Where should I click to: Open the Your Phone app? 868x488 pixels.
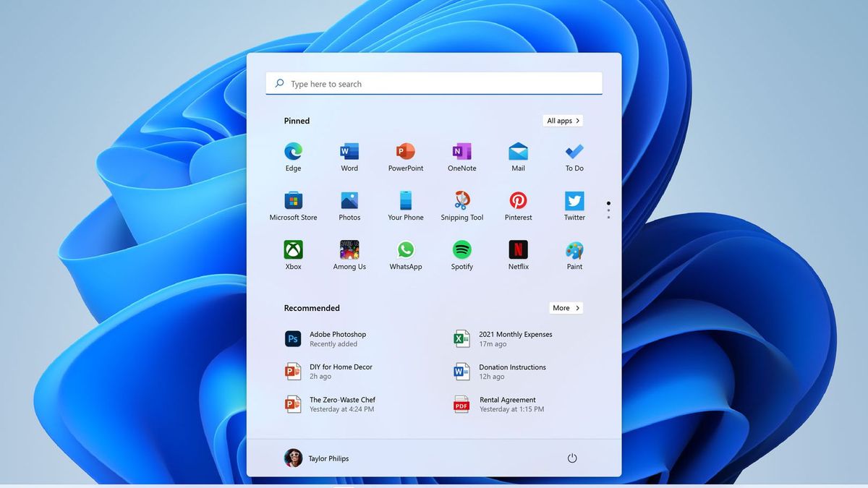click(405, 201)
